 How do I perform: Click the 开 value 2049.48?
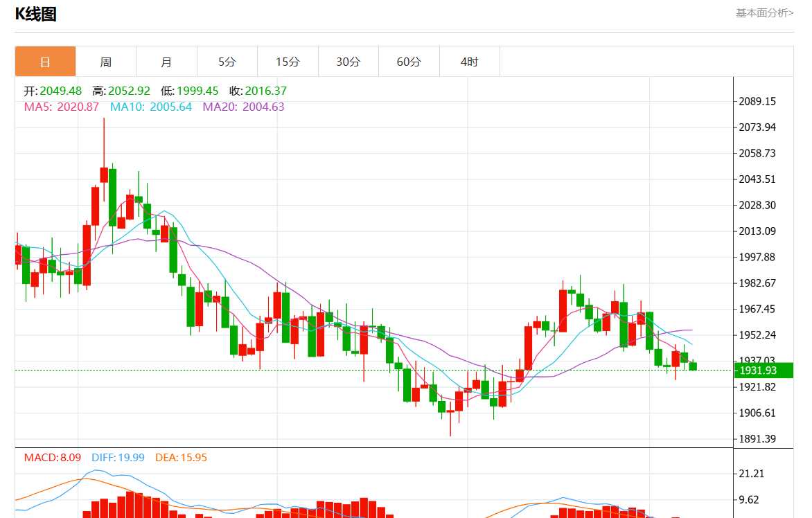(60, 91)
